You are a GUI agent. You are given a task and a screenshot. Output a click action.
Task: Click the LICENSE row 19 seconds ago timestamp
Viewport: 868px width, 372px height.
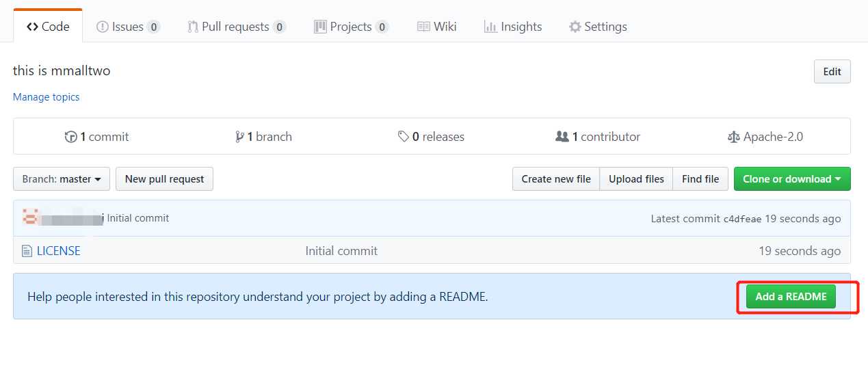tap(800, 251)
